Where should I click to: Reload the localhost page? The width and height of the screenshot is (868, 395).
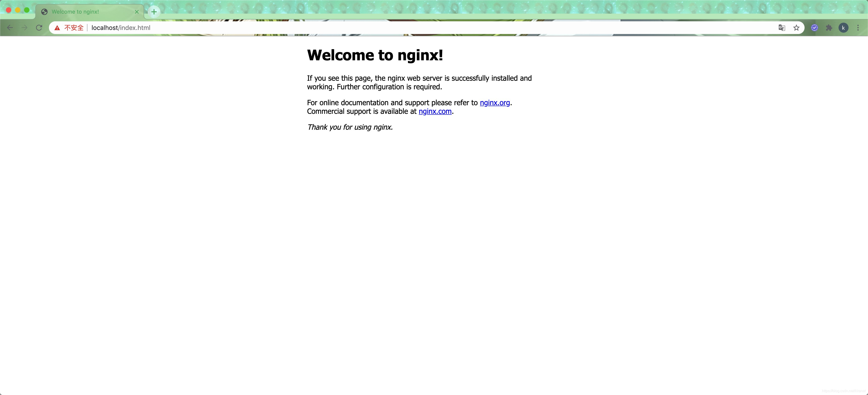click(39, 28)
